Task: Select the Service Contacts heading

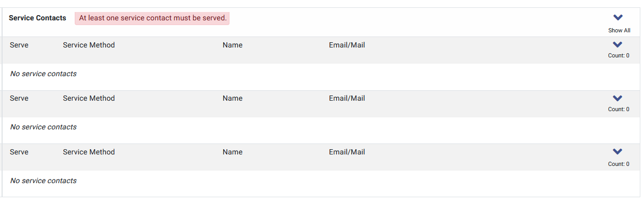Action: pyautogui.click(x=38, y=18)
